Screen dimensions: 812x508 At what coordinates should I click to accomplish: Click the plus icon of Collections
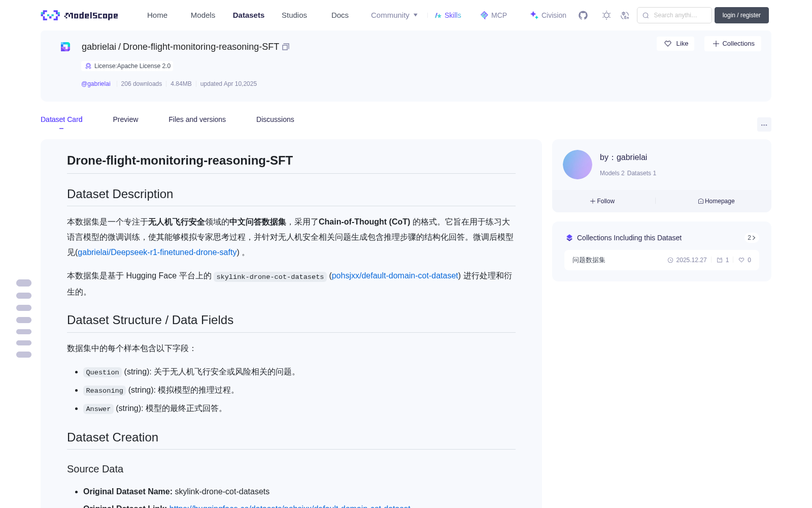716,44
